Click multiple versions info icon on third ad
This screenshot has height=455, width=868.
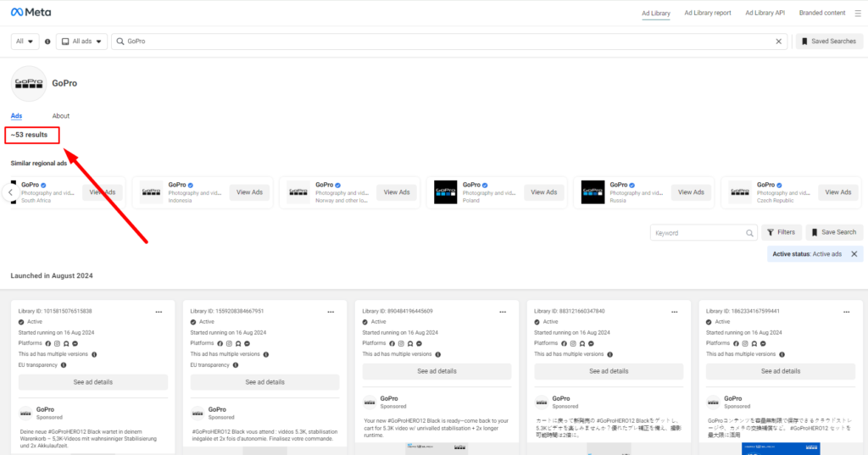coord(438,354)
